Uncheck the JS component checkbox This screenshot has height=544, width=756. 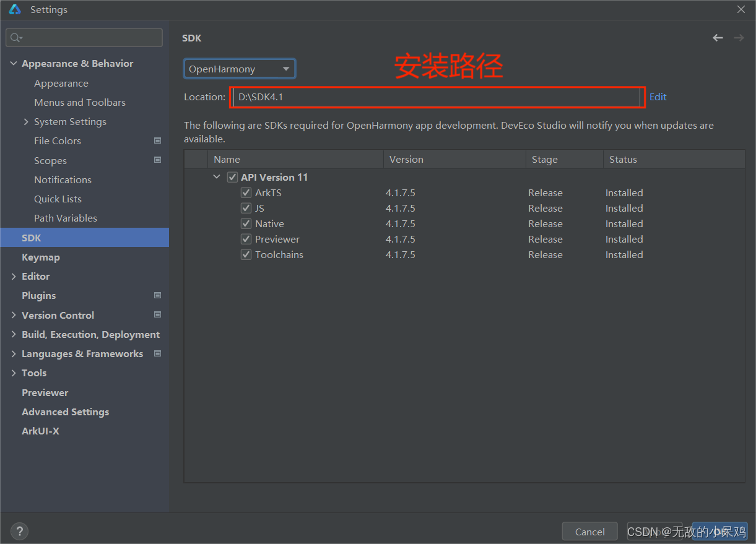tap(246, 208)
